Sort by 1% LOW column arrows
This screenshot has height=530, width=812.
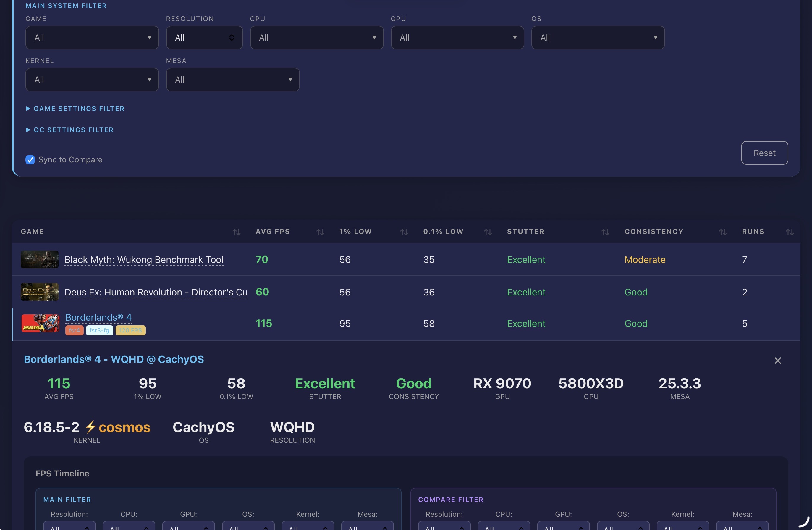click(x=404, y=232)
